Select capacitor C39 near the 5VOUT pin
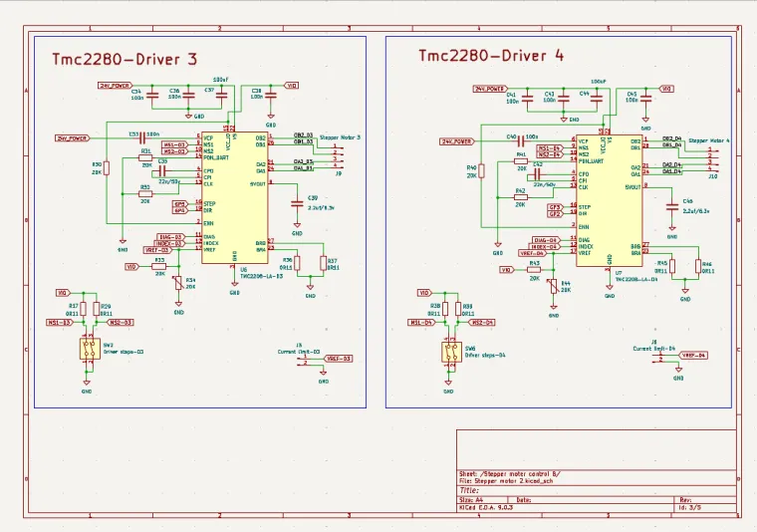757x532 pixels. [296, 205]
